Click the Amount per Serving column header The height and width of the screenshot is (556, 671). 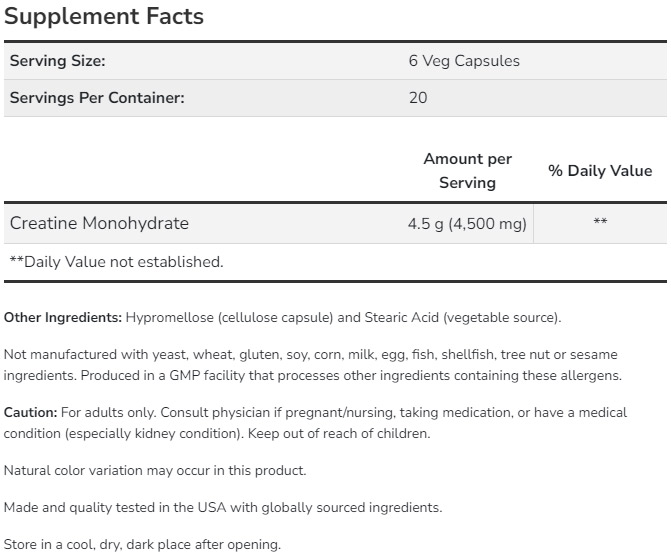point(467,171)
